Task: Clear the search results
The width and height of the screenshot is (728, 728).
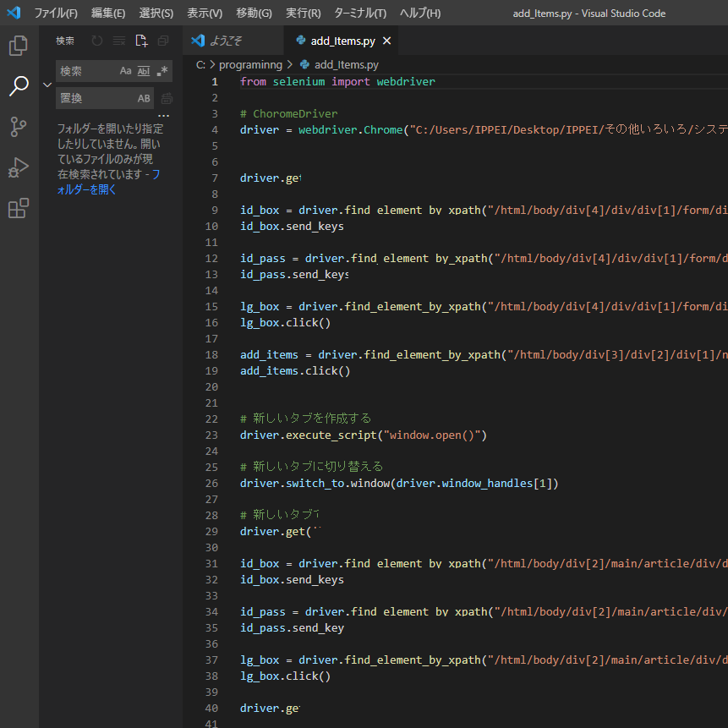Action: click(x=119, y=41)
